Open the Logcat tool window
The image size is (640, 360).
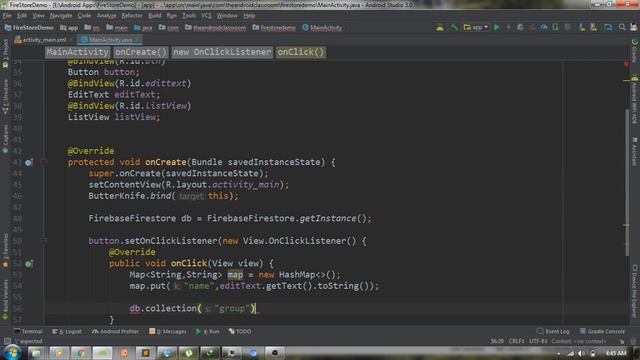click(x=67, y=331)
